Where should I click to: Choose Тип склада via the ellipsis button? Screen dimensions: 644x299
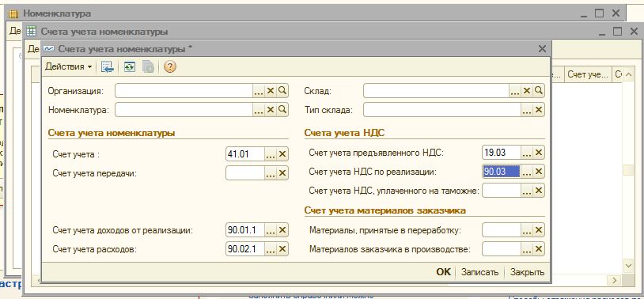pyautogui.click(x=527, y=110)
